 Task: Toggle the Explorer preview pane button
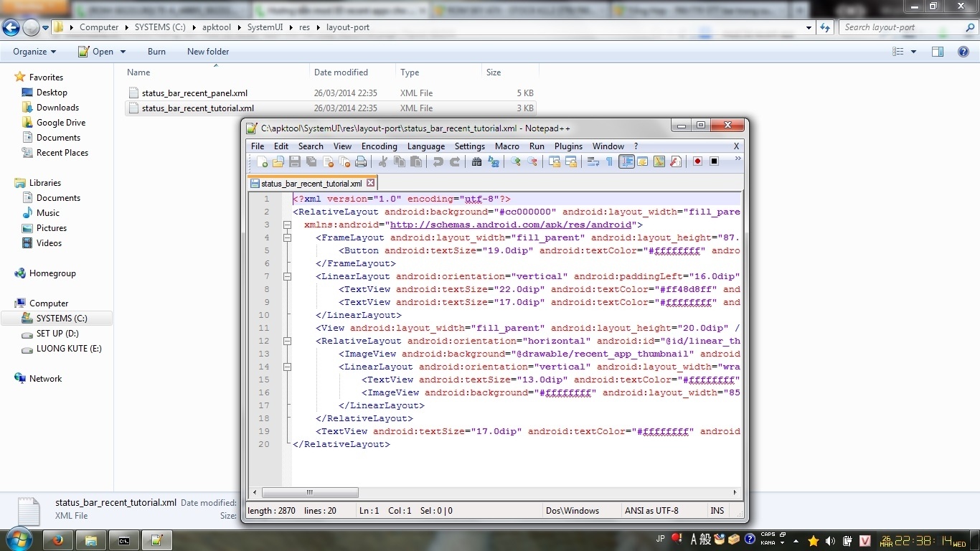pos(937,52)
